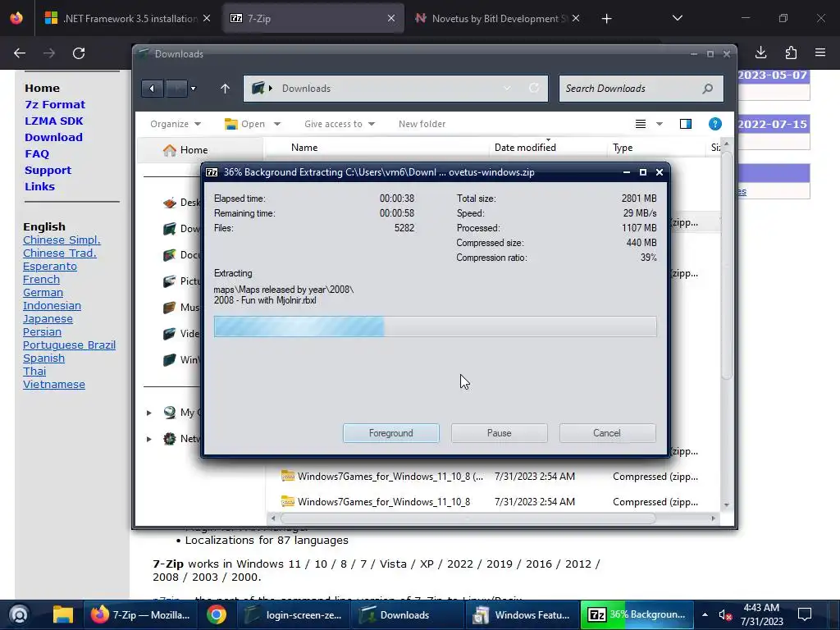Open Start menu on taskbar
Viewport: 840px width, 630px height.
click(x=19, y=614)
